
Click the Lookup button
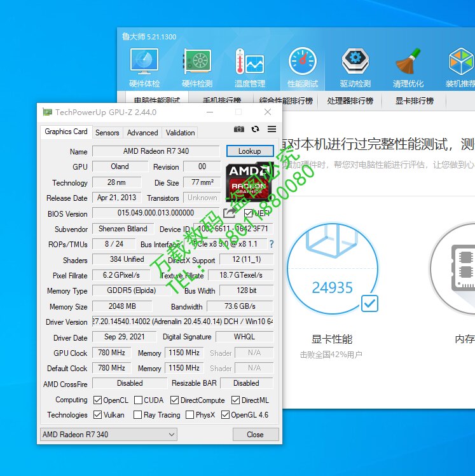[250, 151]
